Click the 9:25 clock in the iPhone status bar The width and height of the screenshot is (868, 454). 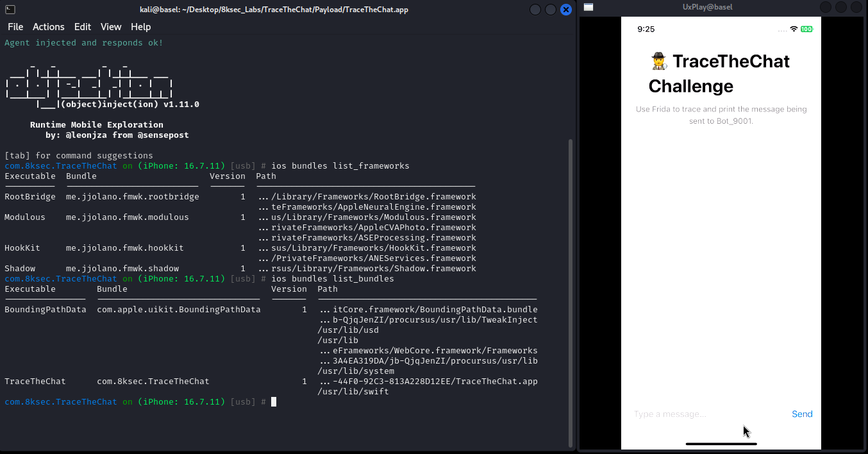pos(646,29)
